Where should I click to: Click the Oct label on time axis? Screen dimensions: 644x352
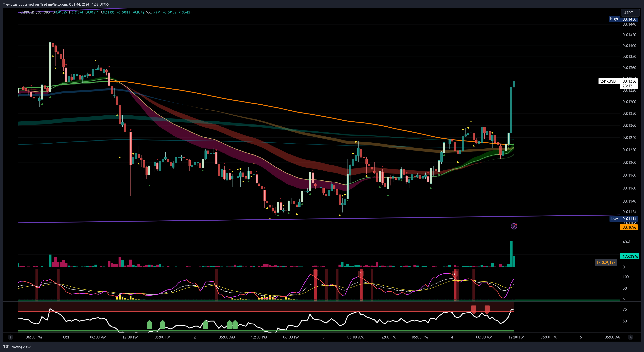[66, 337]
